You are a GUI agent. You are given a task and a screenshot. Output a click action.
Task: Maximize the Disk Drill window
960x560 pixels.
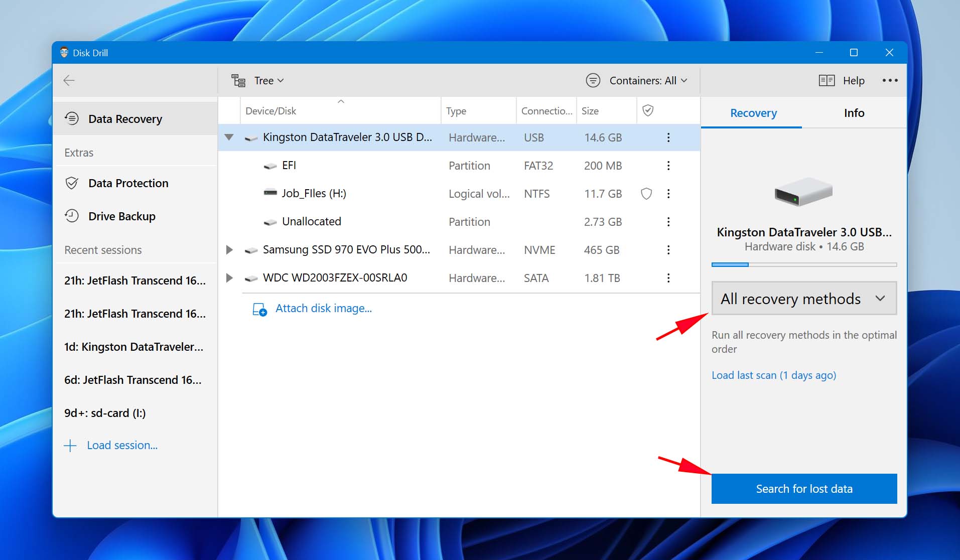coord(854,52)
